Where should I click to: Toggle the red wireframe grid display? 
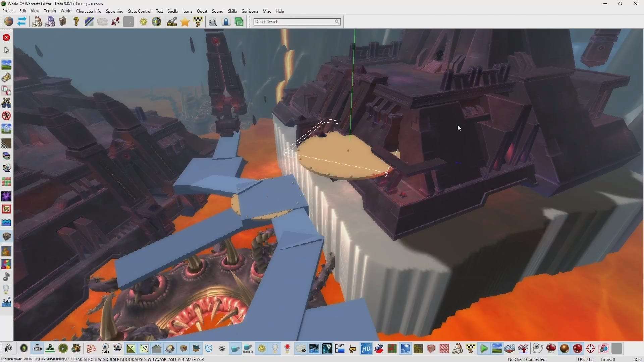pyautogui.click(x=91, y=349)
